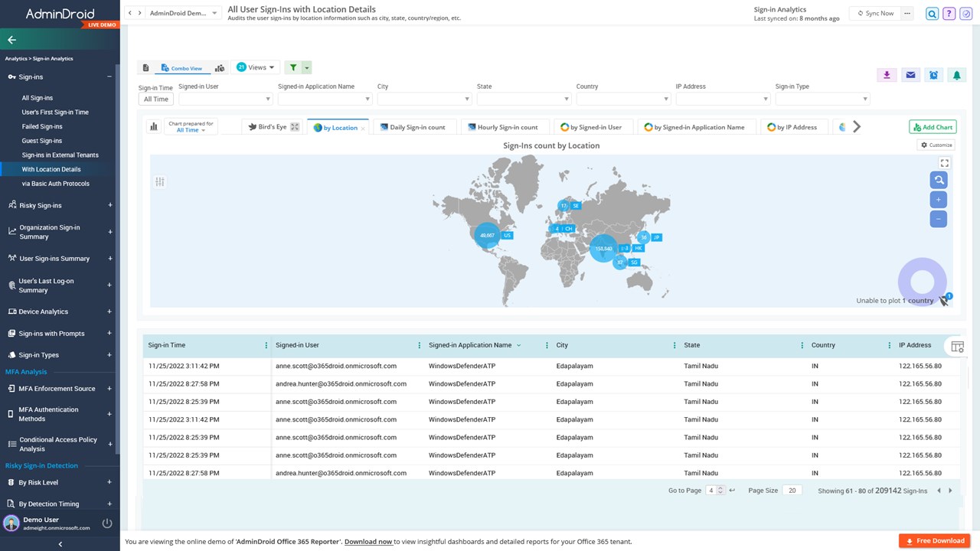Open the schedule alarm clock icon
This screenshot has width=980, height=551.
click(933, 75)
